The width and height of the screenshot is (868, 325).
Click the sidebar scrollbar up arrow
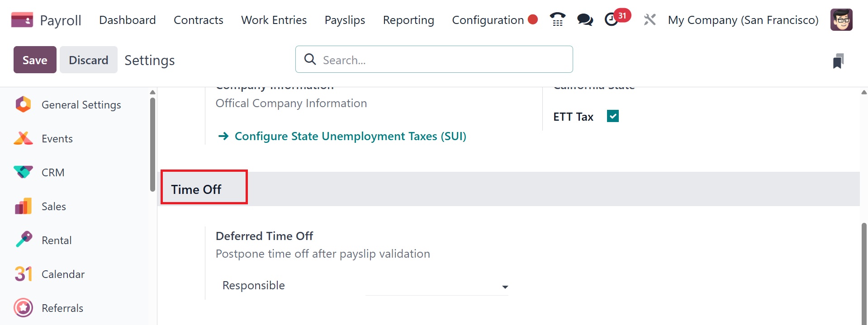152,92
